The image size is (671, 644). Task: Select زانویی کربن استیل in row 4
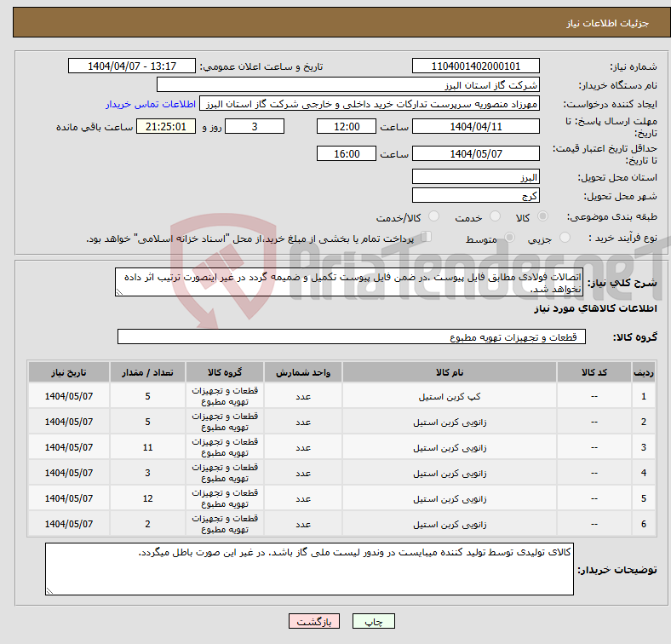450,473
